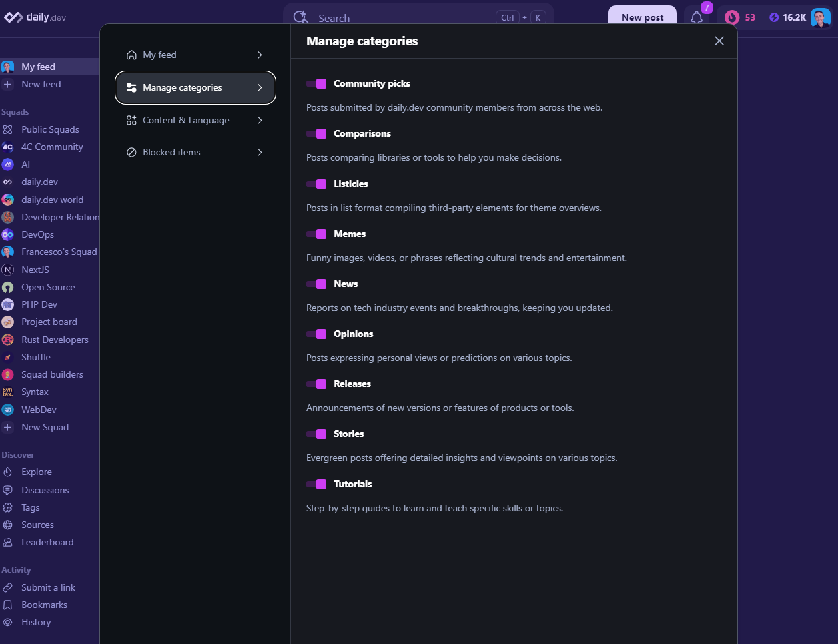Open the 4C Community squad icon
838x644 pixels.
point(8,147)
